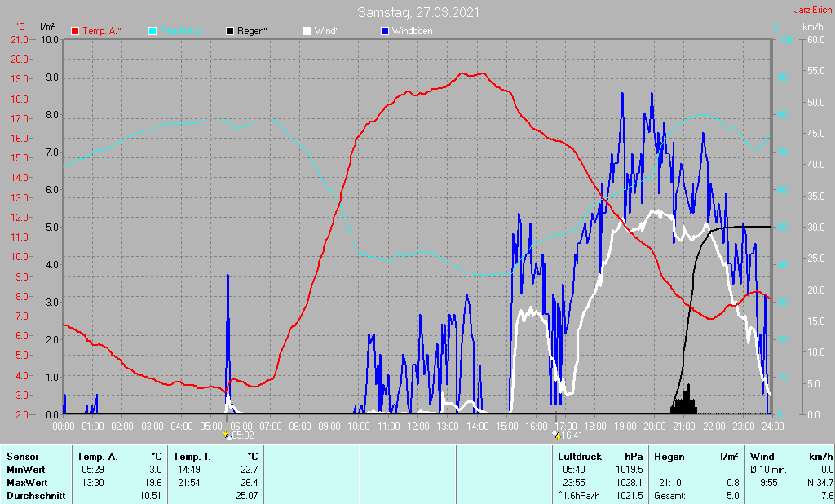Click the cyan Feuchte A. legend swatch
The height and width of the screenshot is (504, 835).
coord(152,31)
